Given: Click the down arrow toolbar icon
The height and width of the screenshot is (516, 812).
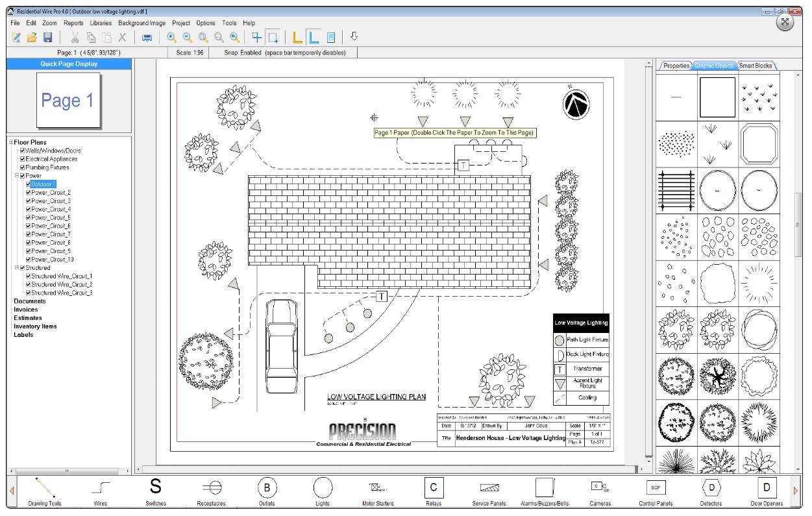Looking at the screenshot, I should 354,37.
